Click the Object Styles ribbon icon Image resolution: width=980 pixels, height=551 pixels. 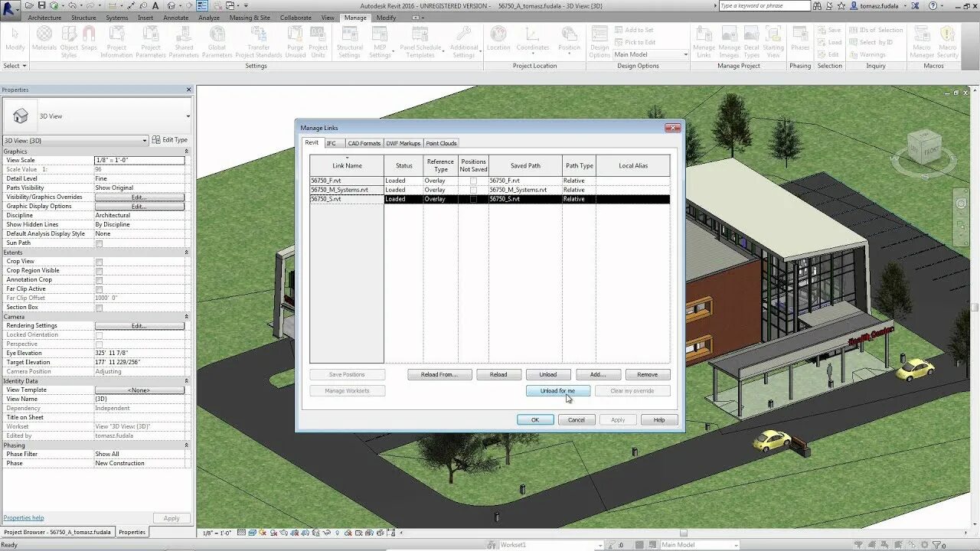coord(69,41)
